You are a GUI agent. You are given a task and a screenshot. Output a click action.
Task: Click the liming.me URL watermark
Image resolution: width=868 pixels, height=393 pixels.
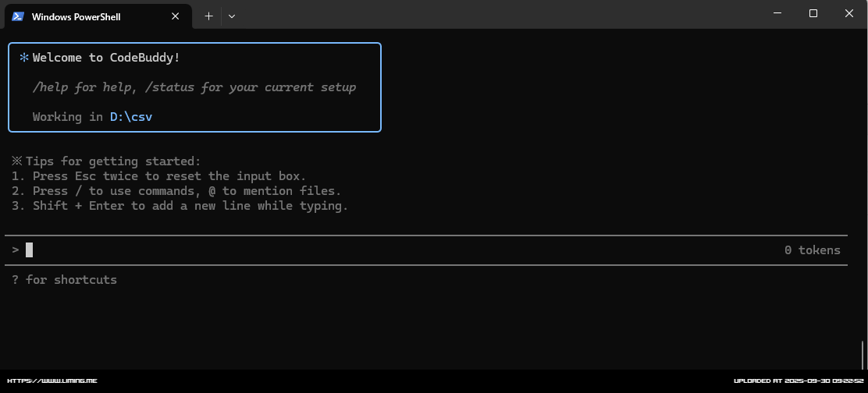point(53,381)
